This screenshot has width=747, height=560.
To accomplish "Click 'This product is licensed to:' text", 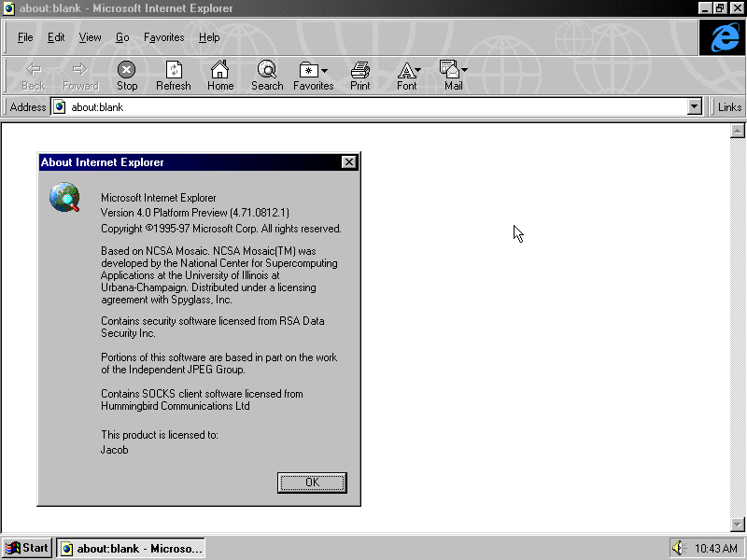I will point(160,435).
